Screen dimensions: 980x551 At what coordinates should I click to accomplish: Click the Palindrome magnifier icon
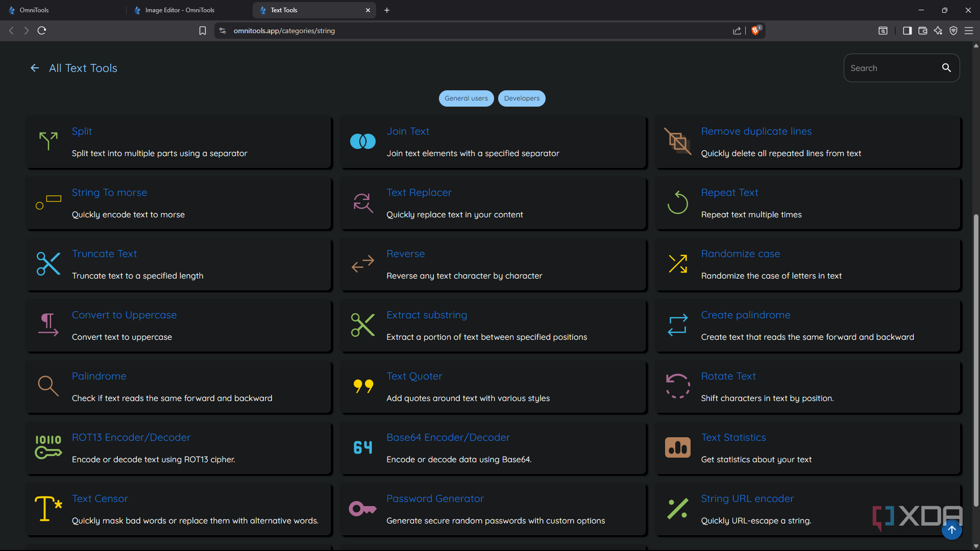coord(48,386)
